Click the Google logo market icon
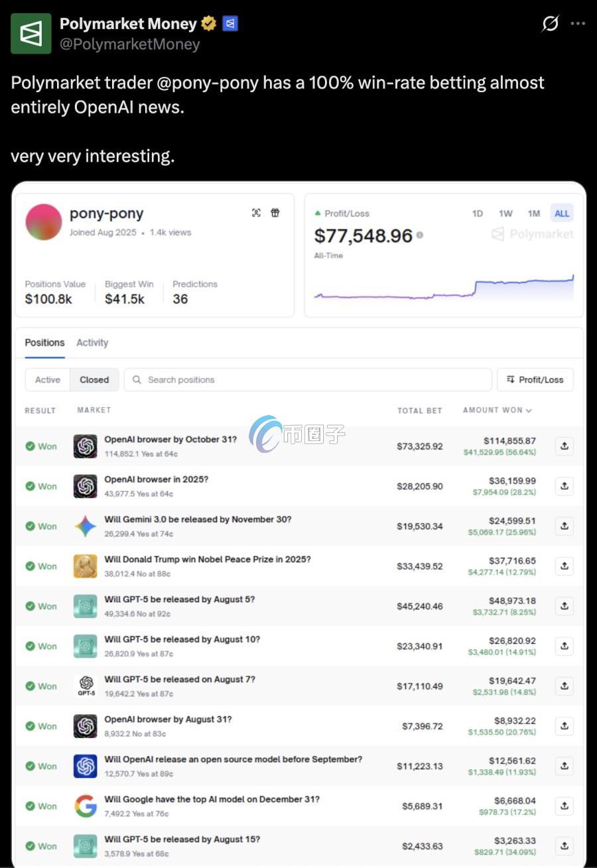 pos(85,806)
